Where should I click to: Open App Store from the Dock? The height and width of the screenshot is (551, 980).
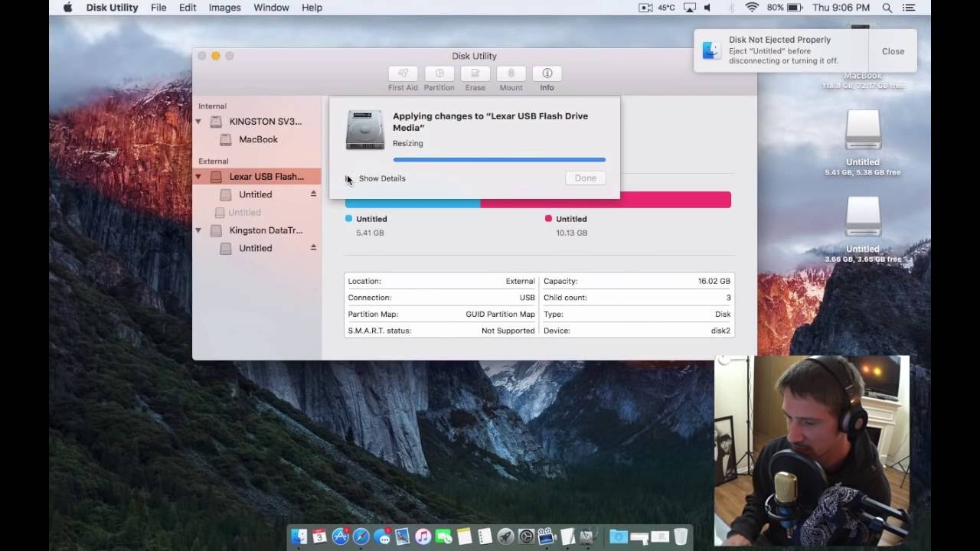340,536
